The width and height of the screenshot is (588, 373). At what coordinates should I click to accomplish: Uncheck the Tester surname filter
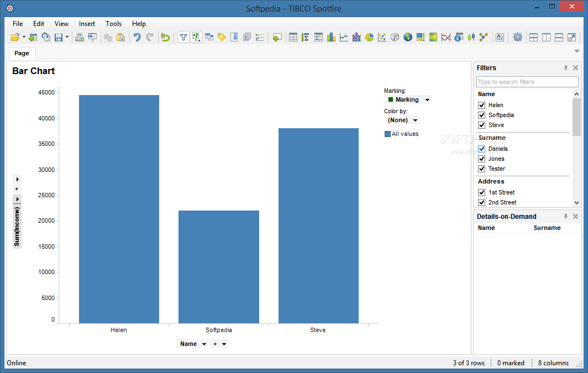[482, 169]
